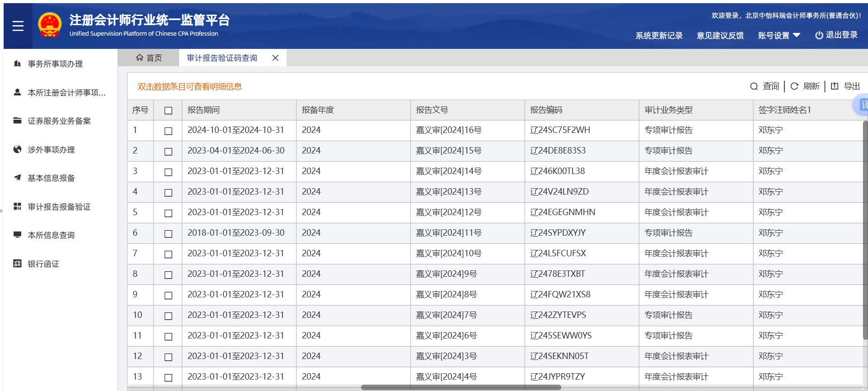Screen dimensions: 868x391
Task: Click the hamburger menu icon
Action: (18, 26)
